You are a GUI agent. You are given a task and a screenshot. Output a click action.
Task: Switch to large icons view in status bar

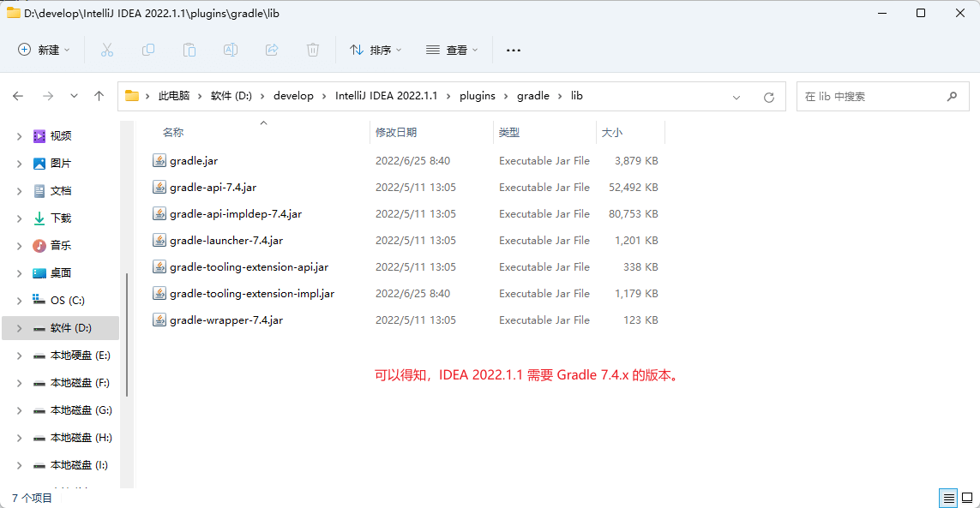[x=967, y=498]
